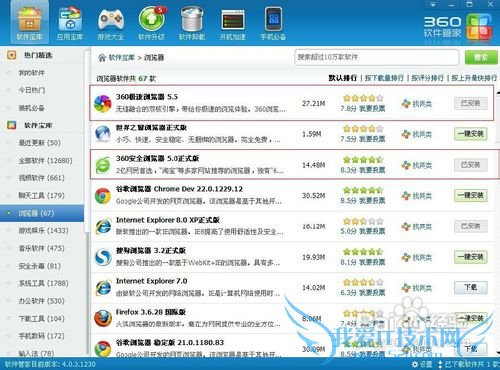
Task: Select 装机必备 in sidebar
Action: click(x=31, y=108)
